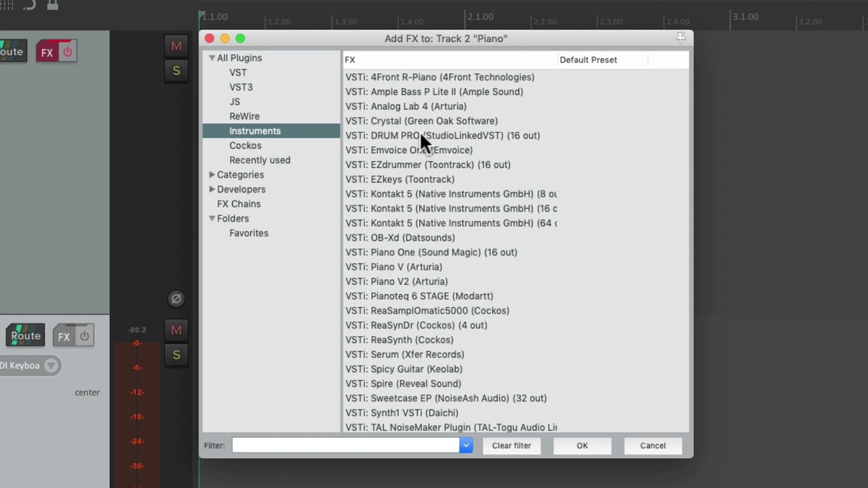Image resolution: width=868 pixels, height=488 pixels.
Task: Collapse the All Plugins tree
Action: pos(212,58)
